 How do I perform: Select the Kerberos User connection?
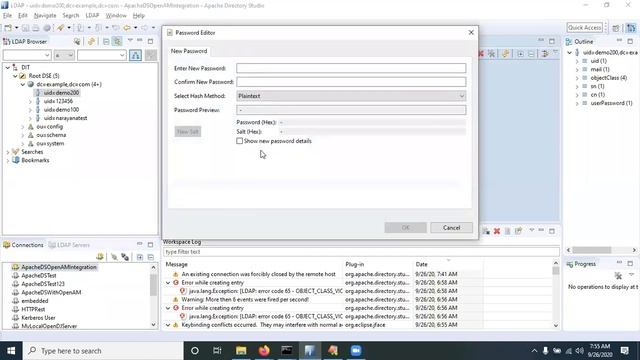[38, 318]
